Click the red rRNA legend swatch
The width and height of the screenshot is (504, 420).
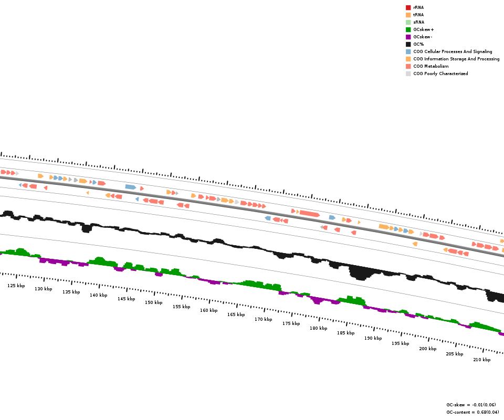pyautogui.click(x=408, y=7)
